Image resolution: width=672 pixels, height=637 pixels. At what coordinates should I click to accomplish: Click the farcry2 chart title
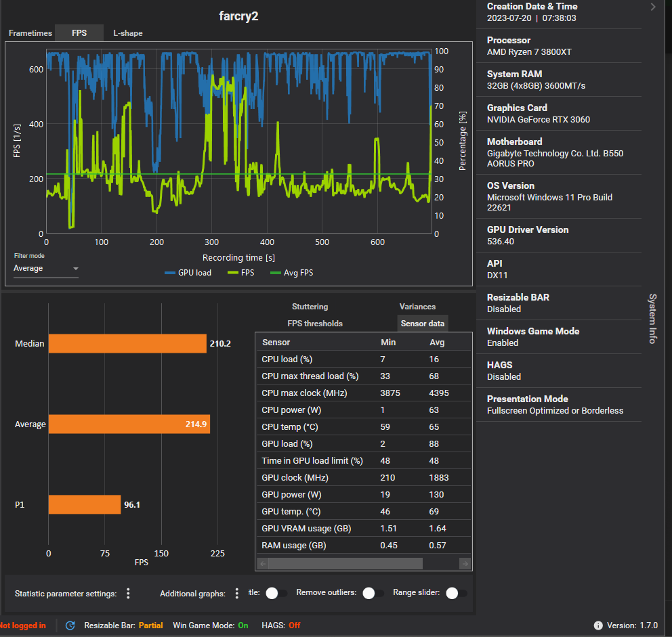coord(238,16)
